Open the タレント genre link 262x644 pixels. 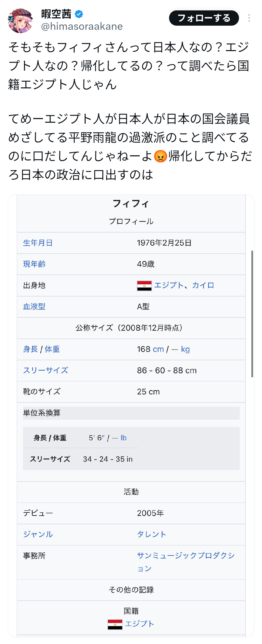tap(152, 534)
